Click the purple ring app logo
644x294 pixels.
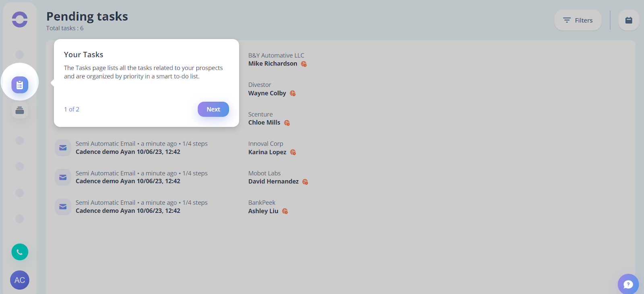point(20,19)
